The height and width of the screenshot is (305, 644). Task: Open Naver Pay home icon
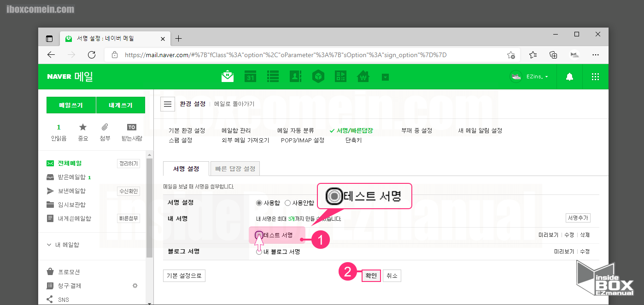[x=363, y=76]
